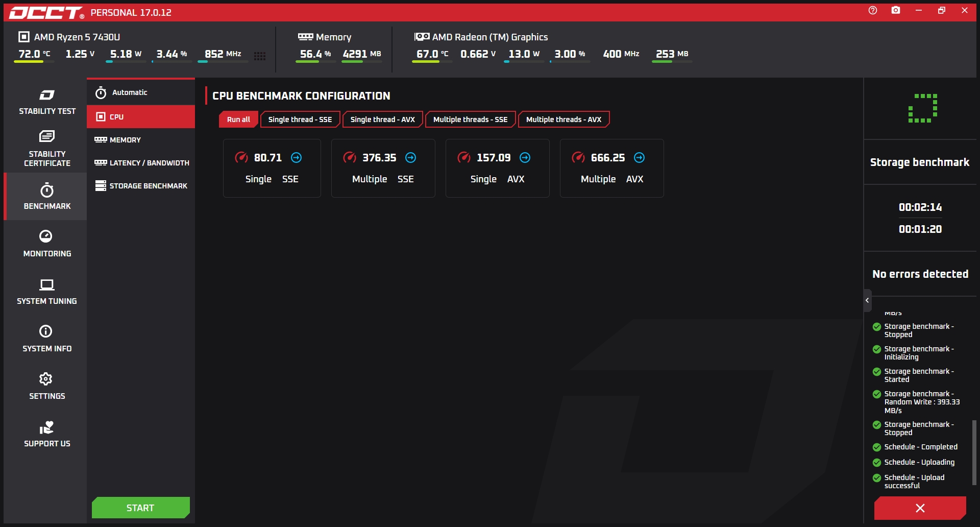Open details arrow for 666.25 score
Viewport: 980px width, 527px height.
pyautogui.click(x=639, y=158)
